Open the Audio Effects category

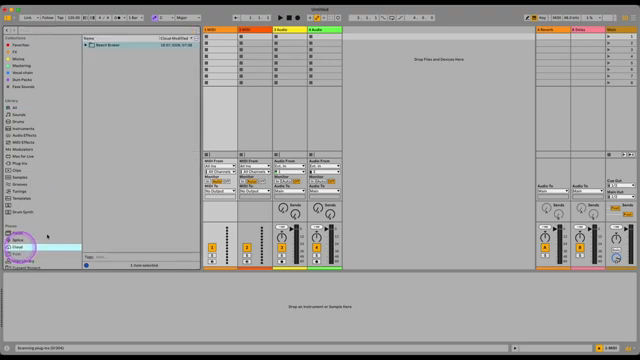pos(24,136)
